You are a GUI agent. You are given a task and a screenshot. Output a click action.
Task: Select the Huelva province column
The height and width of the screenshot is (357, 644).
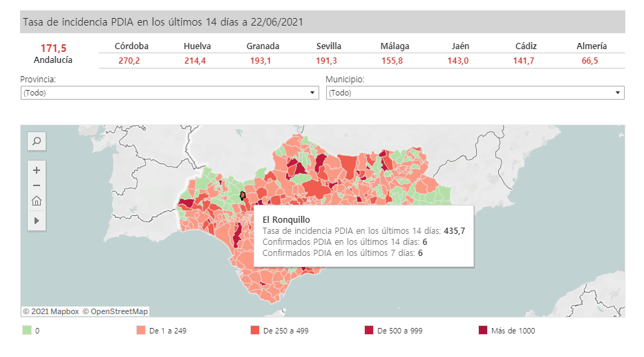tap(197, 46)
